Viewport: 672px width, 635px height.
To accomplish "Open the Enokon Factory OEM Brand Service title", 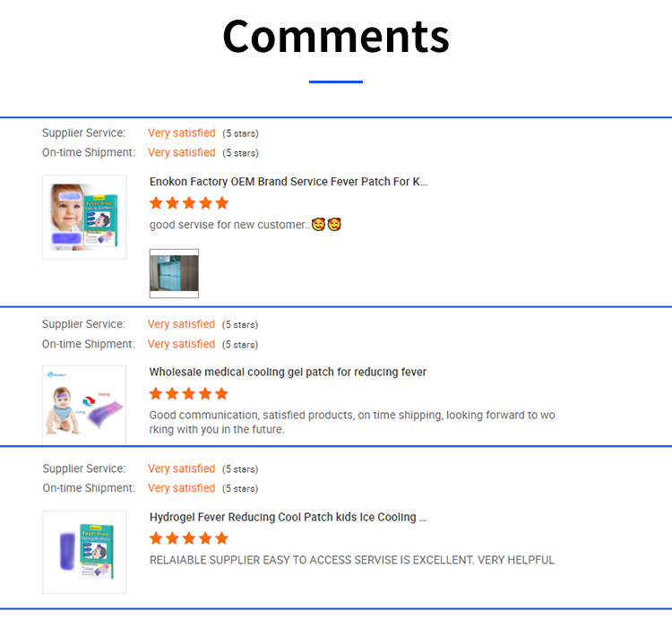I will coord(289,182).
